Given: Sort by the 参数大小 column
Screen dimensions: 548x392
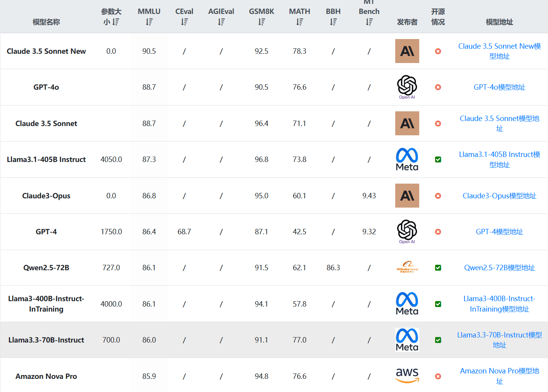Looking at the screenshot, I should coord(116,22).
